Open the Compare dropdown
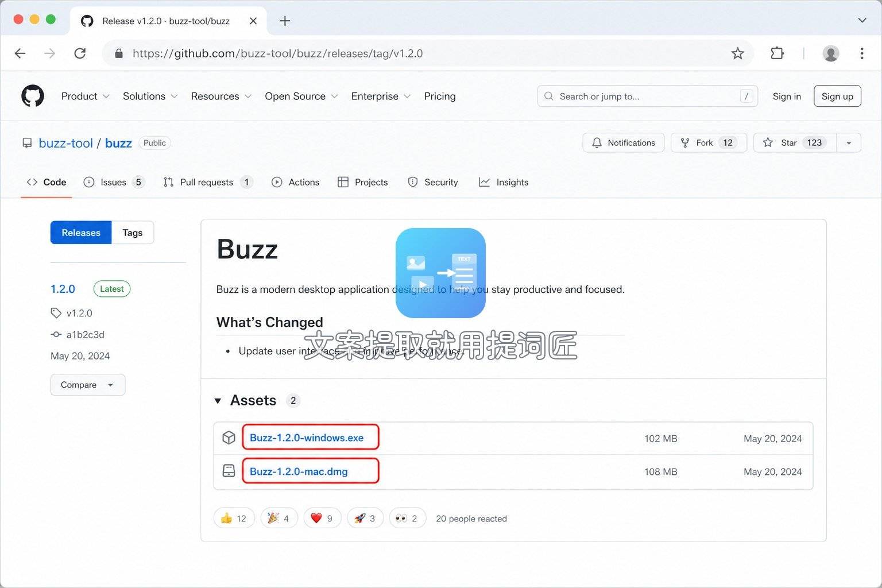This screenshot has height=588, width=882. pyautogui.click(x=88, y=385)
